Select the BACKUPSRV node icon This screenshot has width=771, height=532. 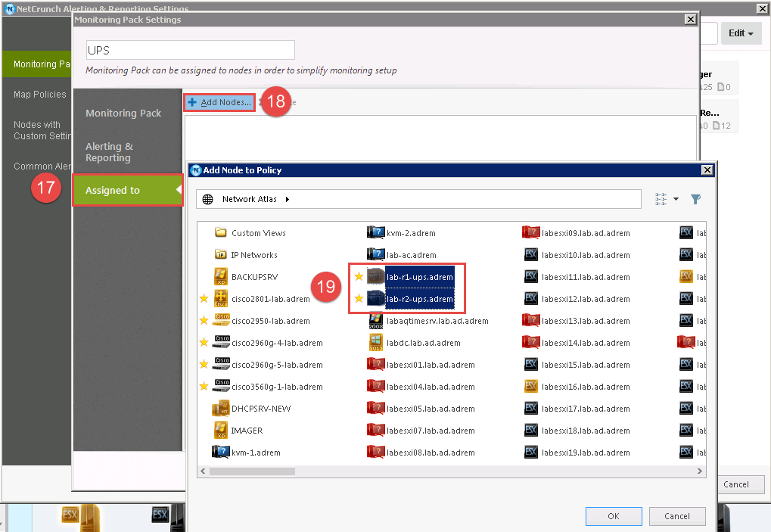(x=221, y=277)
